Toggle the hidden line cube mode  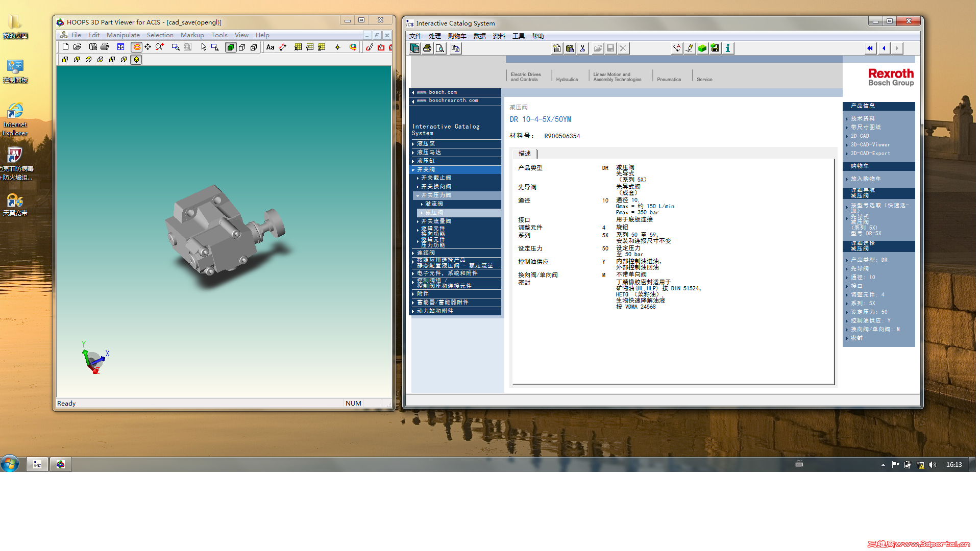point(242,47)
